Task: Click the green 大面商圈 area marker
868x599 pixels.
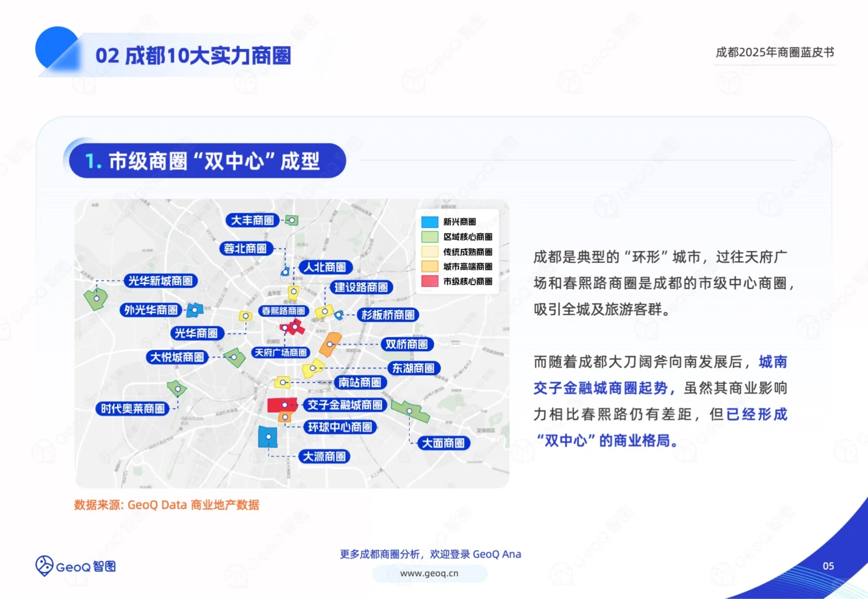Action: click(409, 411)
